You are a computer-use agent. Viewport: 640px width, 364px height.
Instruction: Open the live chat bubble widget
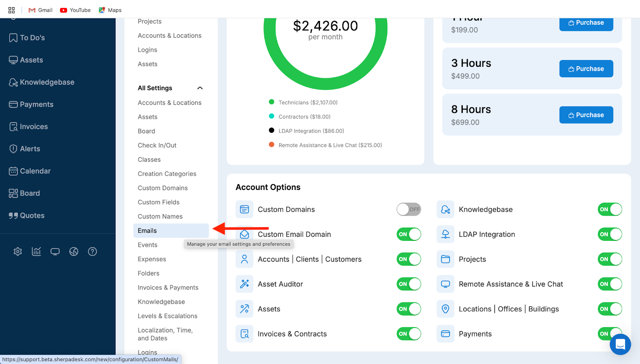click(620, 344)
